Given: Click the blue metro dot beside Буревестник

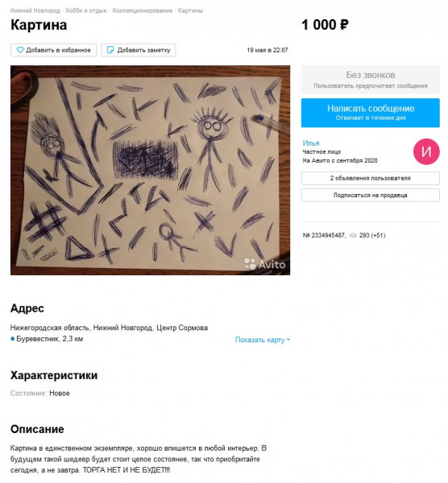Looking at the screenshot, I should (13, 339).
